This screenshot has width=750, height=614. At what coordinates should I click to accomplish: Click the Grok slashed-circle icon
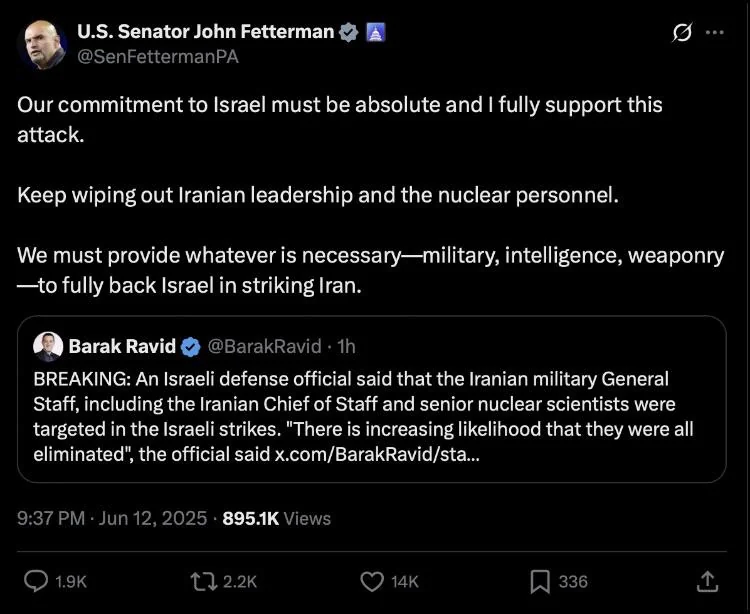681,33
